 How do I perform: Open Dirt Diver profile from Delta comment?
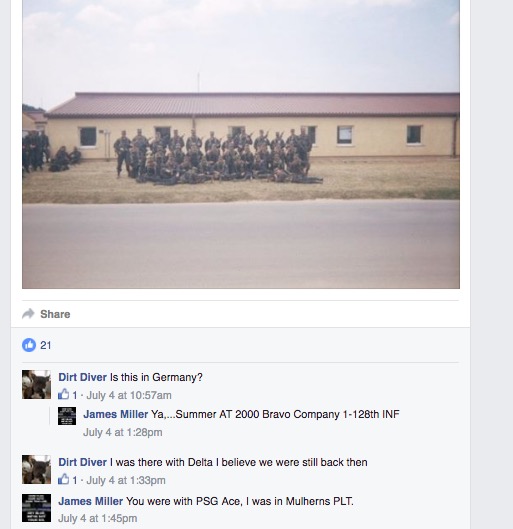pos(82,462)
